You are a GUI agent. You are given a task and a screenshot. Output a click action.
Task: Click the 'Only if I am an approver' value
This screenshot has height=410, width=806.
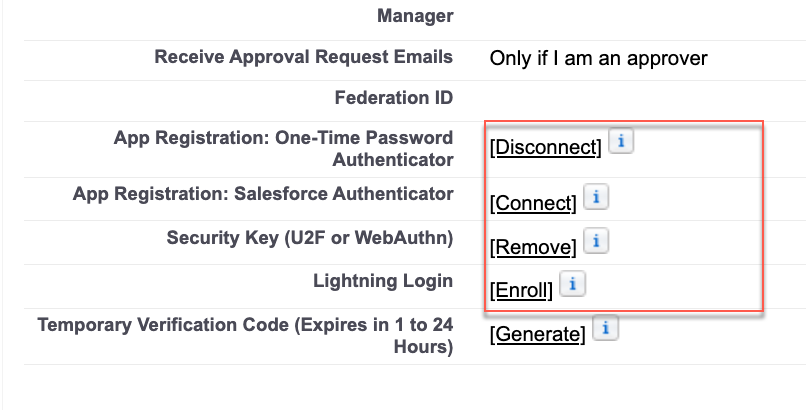(x=598, y=58)
